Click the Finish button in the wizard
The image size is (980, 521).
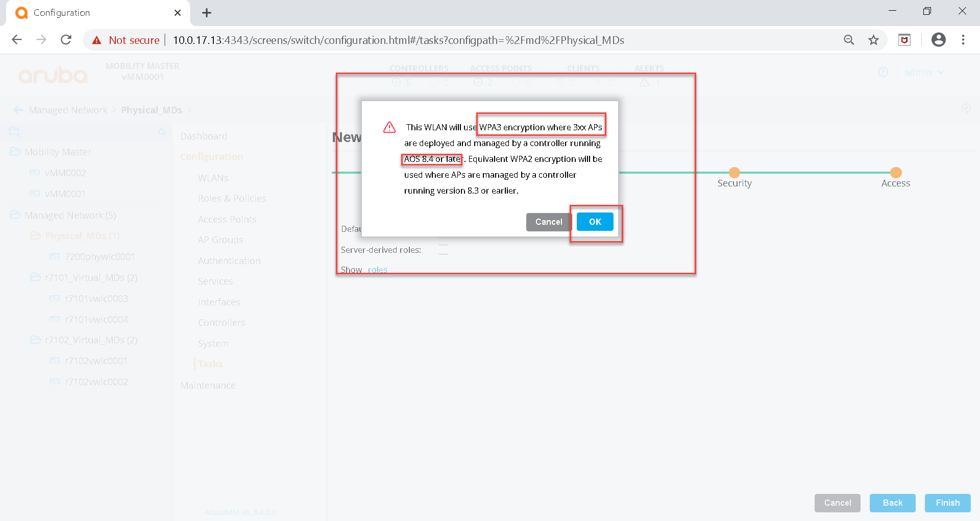pyautogui.click(x=947, y=503)
